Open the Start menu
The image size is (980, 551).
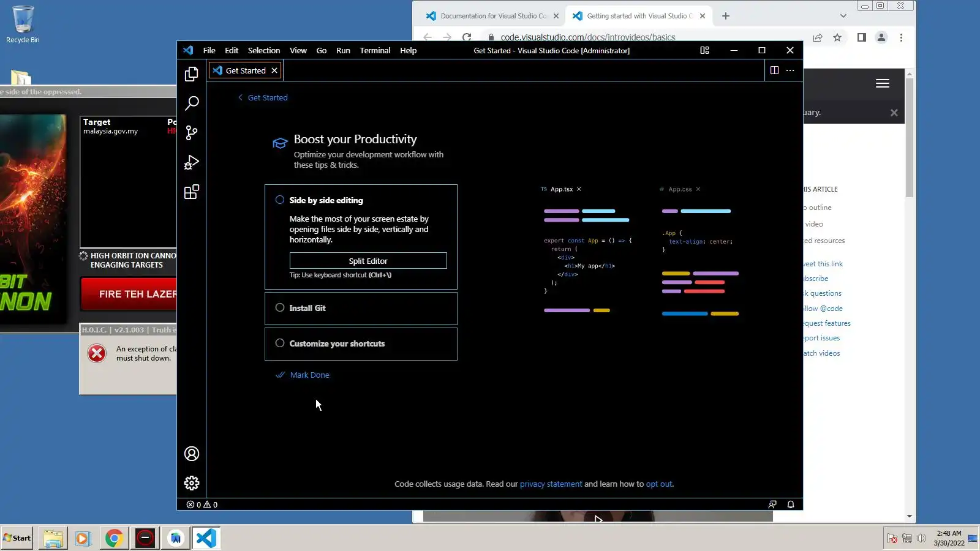pyautogui.click(x=17, y=538)
